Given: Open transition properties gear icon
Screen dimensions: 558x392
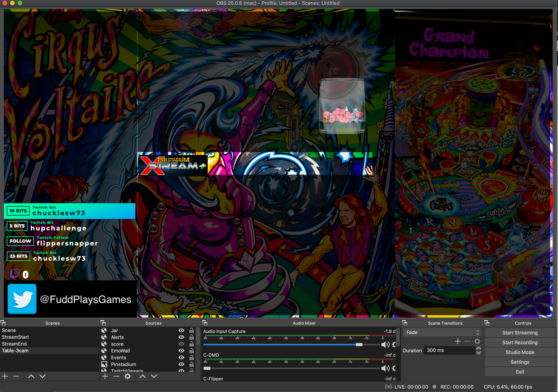Looking at the screenshot, I should point(477,341).
